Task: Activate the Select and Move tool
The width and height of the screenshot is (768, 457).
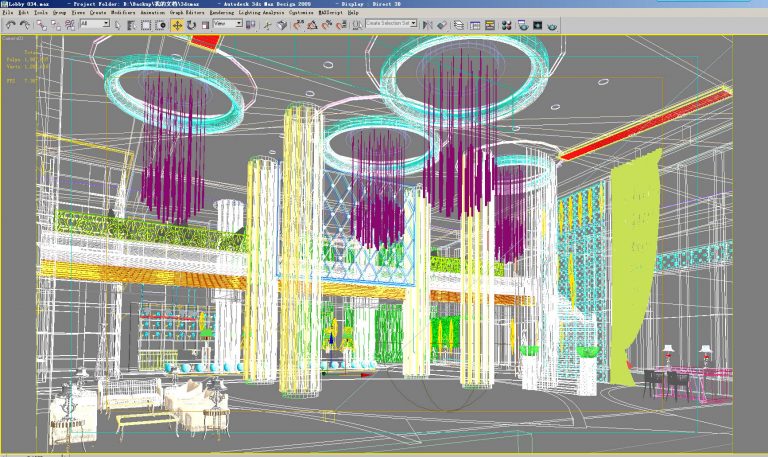Action: coord(176,24)
